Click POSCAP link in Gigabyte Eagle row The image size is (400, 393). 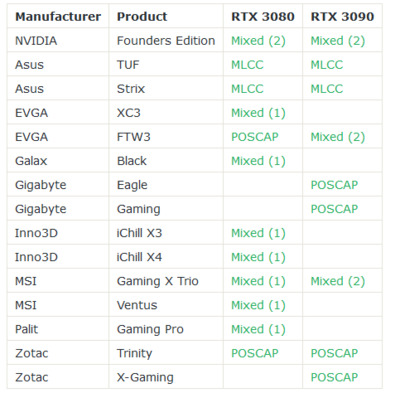tap(334, 185)
